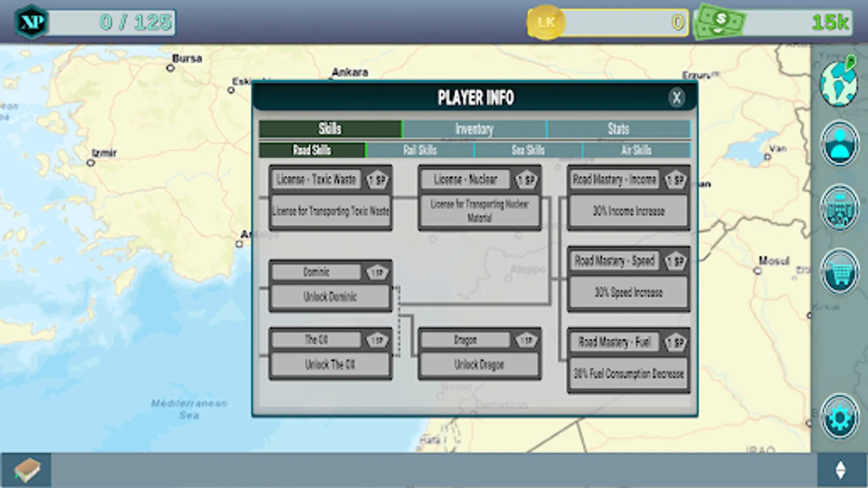The image size is (868, 488).
Task: Click the 'Unlock Dominic' description
Action: coord(330,297)
